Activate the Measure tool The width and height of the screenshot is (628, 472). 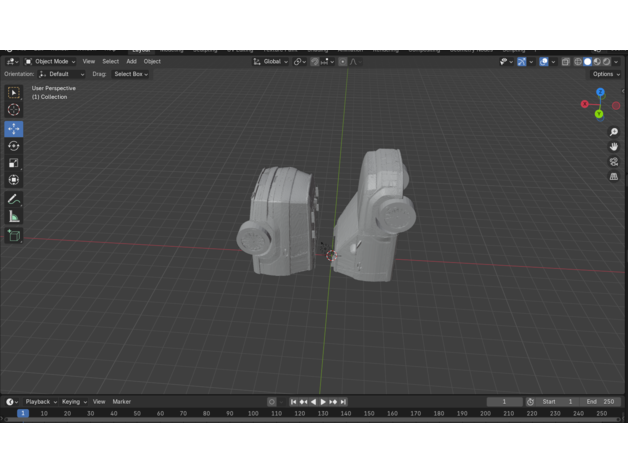(x=14, y=216)
